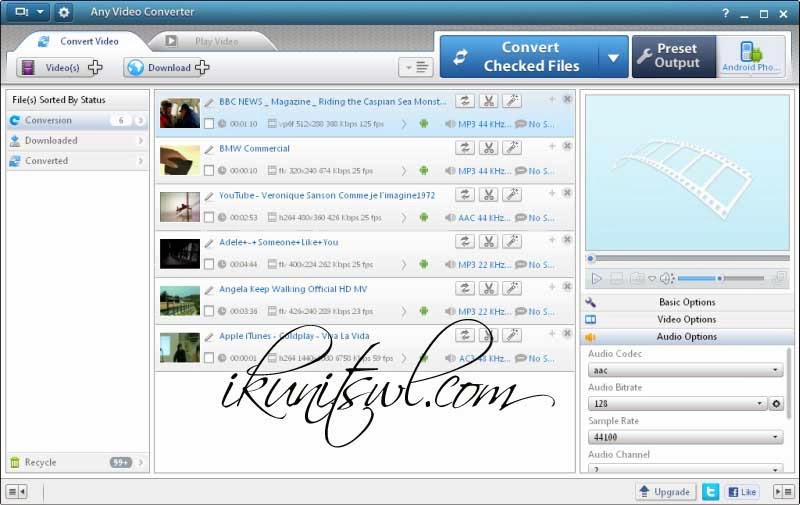Click the Preset Output button

(x=674, y=56)
